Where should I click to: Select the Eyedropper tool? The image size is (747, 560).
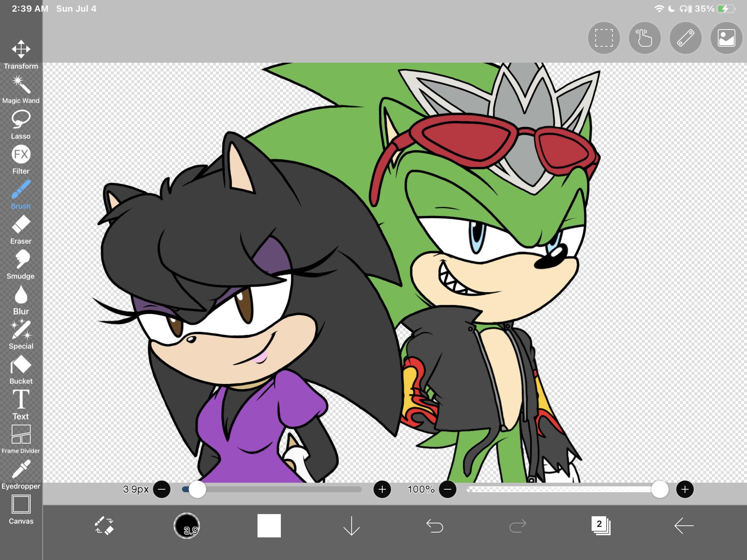pyautogui.click(x=21, y=469)
